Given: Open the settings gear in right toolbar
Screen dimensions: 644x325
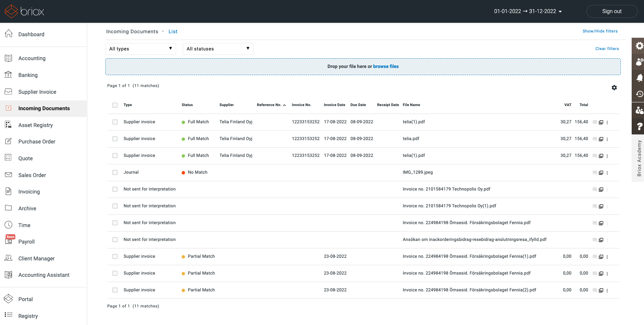Looking at the screenshot, I should click(x=639, y=46).
